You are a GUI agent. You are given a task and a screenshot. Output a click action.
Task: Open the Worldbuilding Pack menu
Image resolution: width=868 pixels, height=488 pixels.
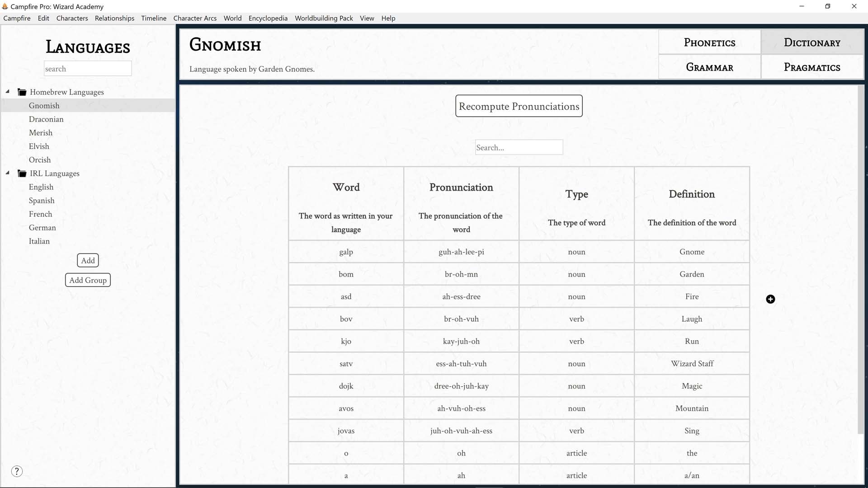tap(324, 18)
